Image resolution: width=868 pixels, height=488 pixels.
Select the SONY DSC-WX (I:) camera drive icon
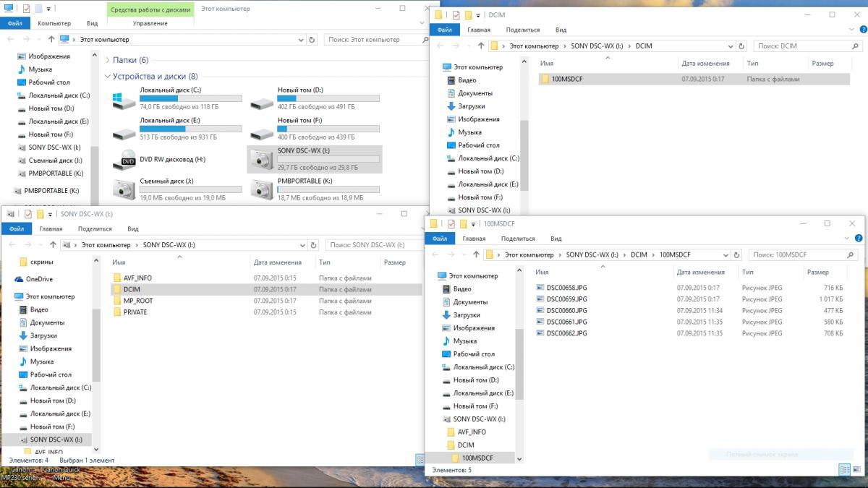click(x=260, y=160)
